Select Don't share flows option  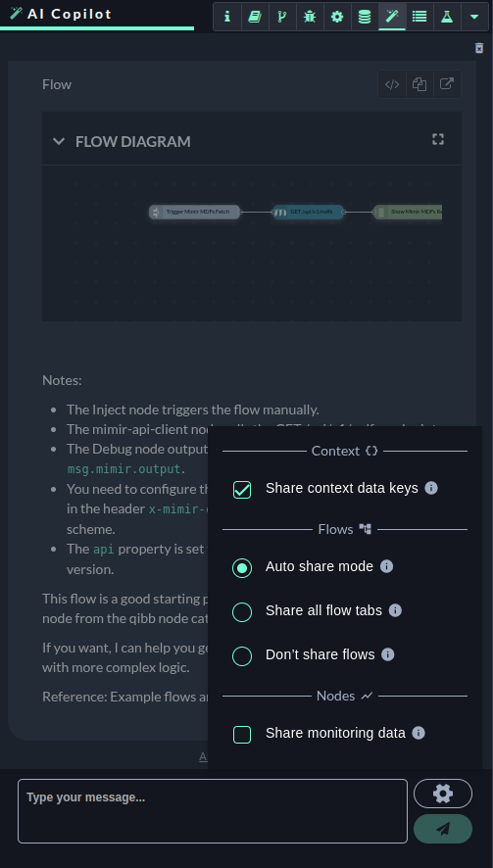point(242,656)
